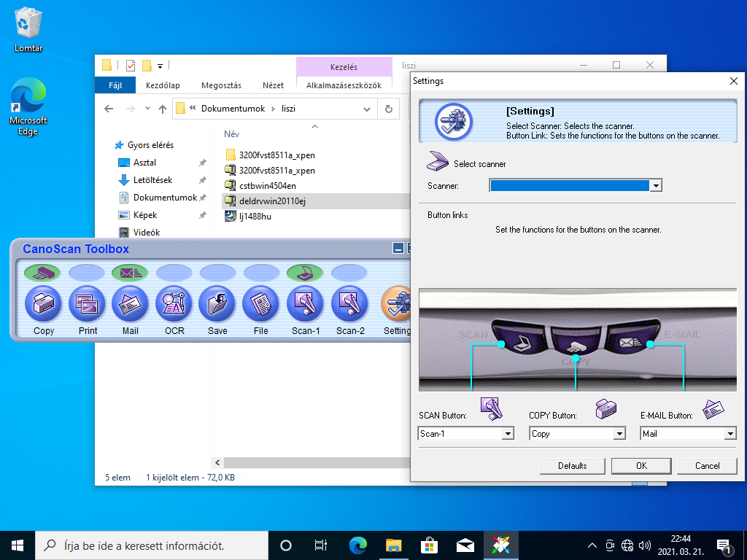
Task: Expand the COPY Button dropdown showing Copy
Action: (x=619, y=433)
